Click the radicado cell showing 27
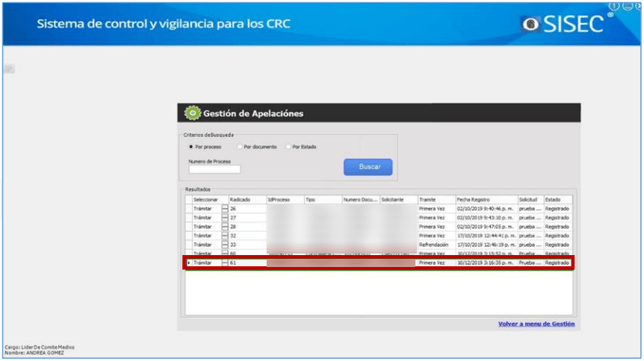644x361 pixels. (247, 218)
